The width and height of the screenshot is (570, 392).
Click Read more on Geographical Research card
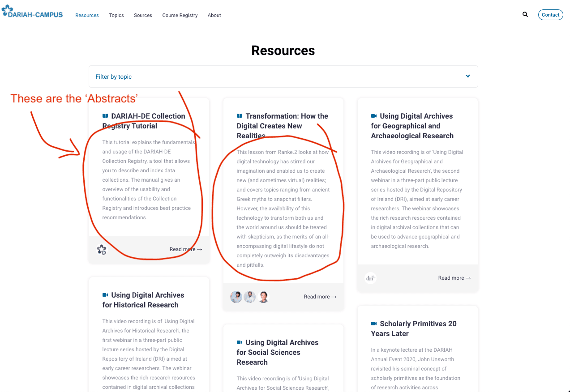point(454,278)
